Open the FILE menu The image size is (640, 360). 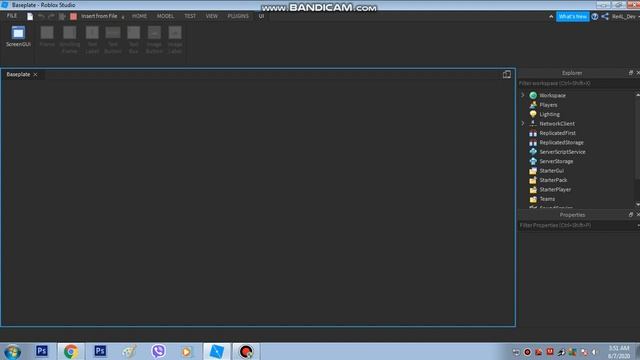(x=12, y=16)
